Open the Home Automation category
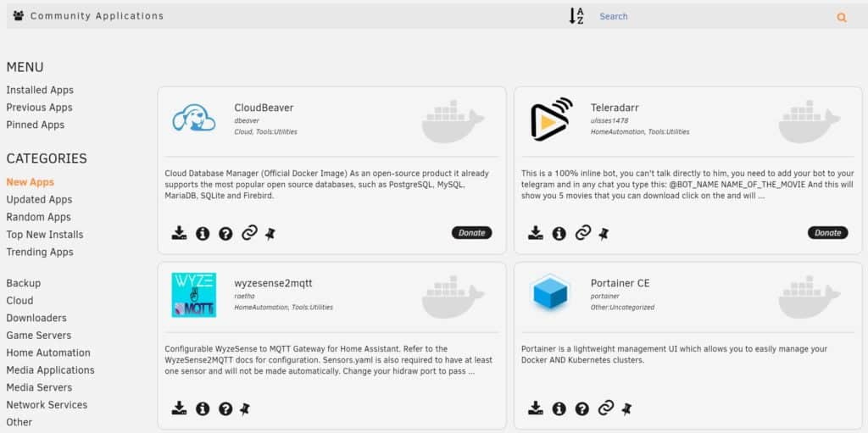 point(48,353)
